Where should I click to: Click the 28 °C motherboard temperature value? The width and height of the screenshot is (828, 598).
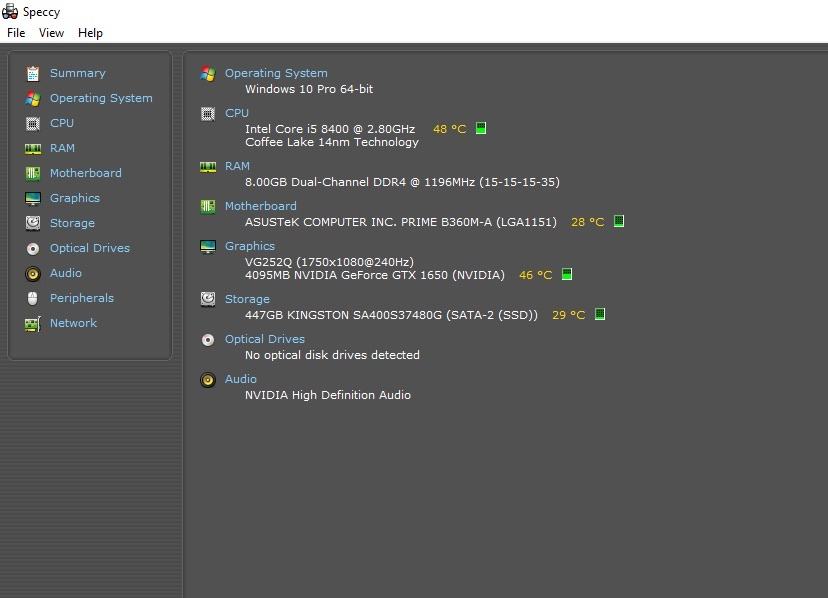(x=587, y=222)
